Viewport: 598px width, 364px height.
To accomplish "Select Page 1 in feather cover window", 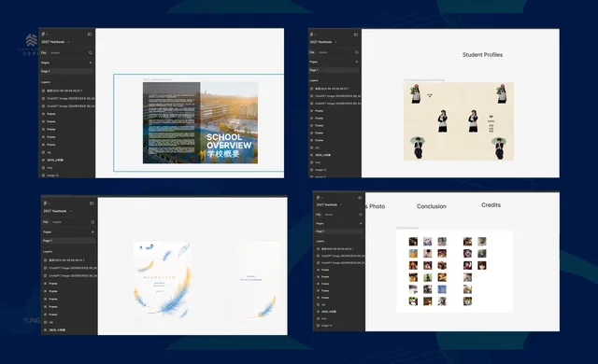I will [x=69, y=241].
